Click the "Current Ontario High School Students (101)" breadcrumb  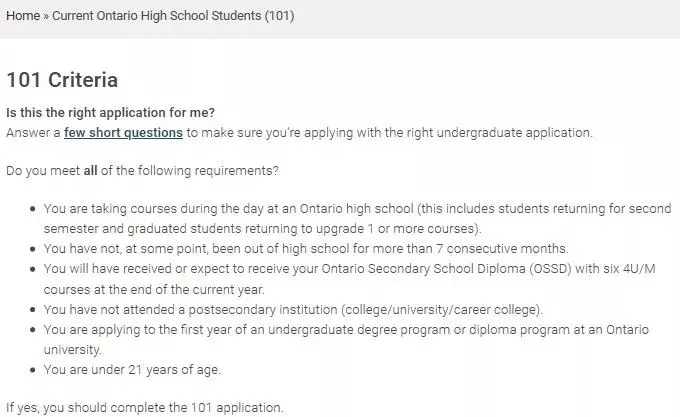click(173, 16)
